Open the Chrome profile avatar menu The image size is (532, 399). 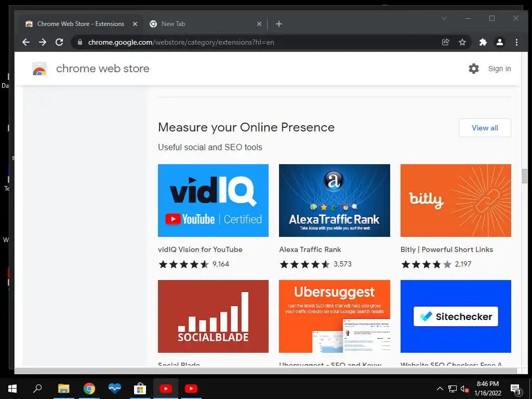tap(500, 42)
